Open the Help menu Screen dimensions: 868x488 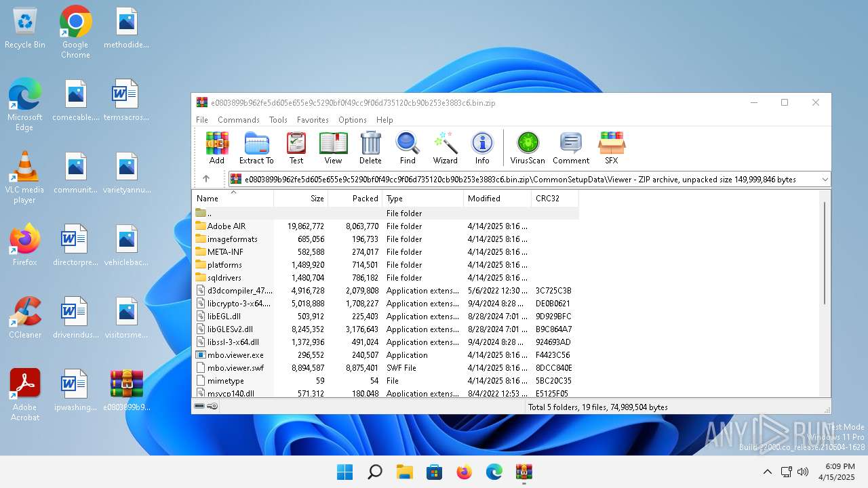pyautogui.click(x=384, y=119)
